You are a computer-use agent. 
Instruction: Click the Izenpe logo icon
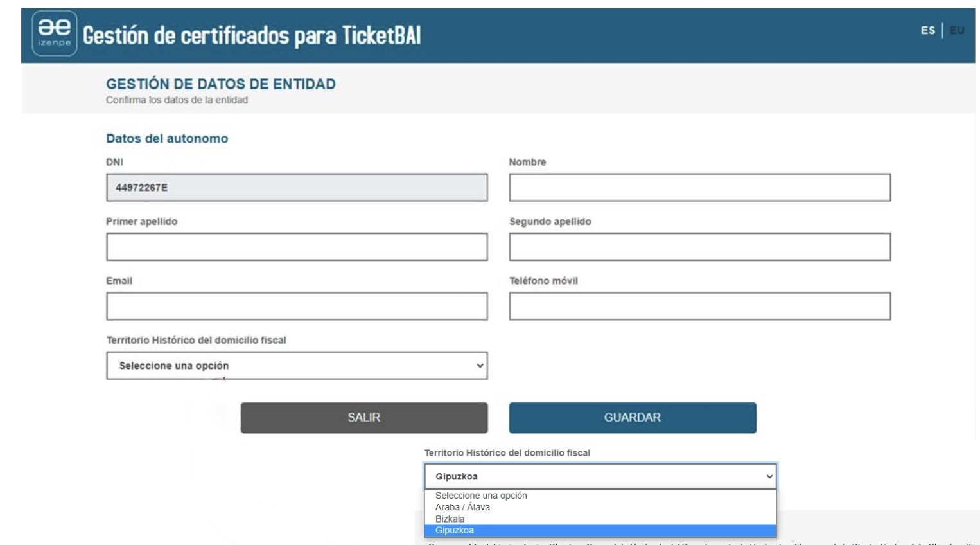[x=55, y=33]
